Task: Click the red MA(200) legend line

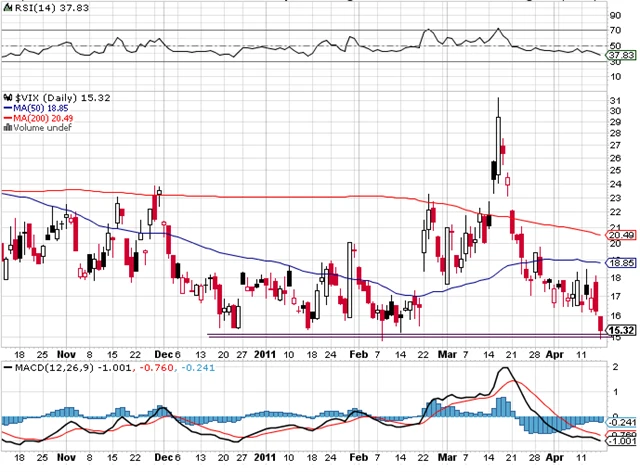Action: coord(9,118)
